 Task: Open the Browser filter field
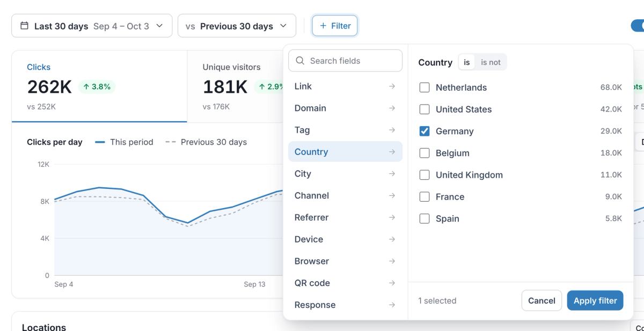345,261
